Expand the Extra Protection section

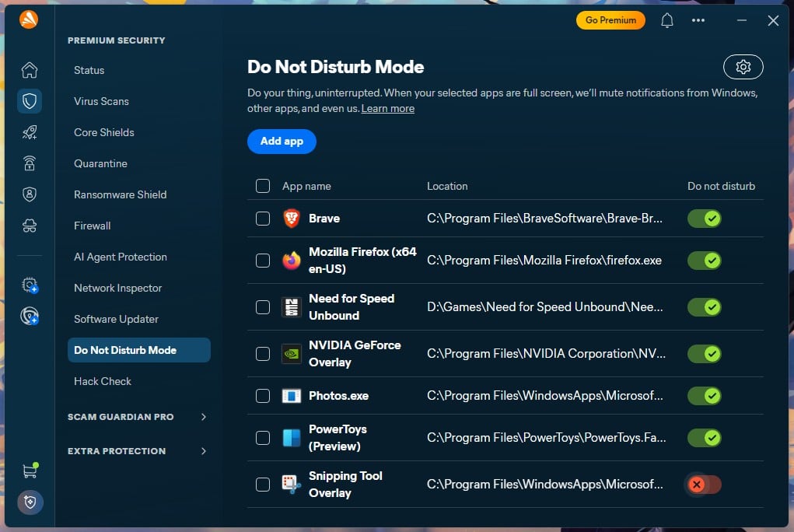pyautogui.click(x=138, y=451)
